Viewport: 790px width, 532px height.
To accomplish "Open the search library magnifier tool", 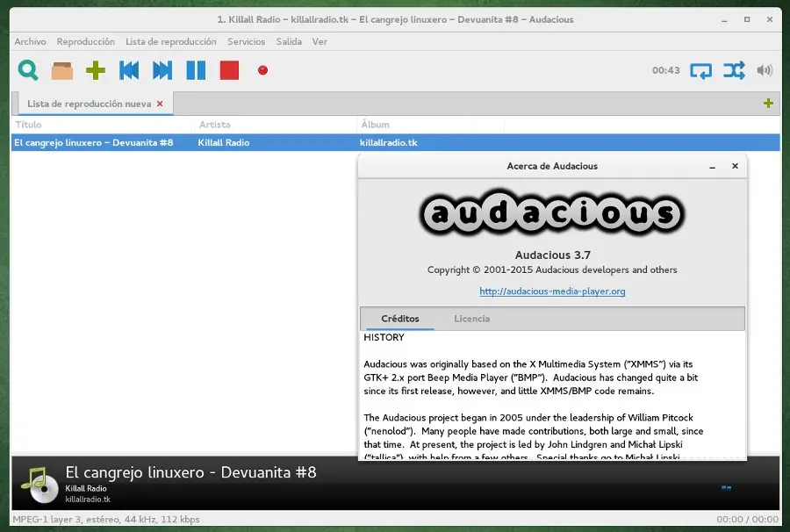I will [x=28, y=70].
